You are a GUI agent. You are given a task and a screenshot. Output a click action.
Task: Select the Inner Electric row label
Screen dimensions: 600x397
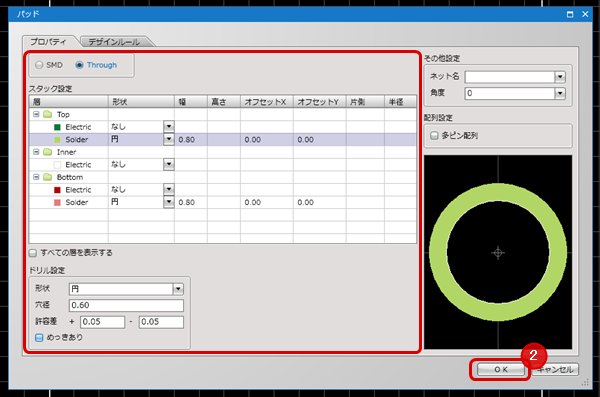78,165
